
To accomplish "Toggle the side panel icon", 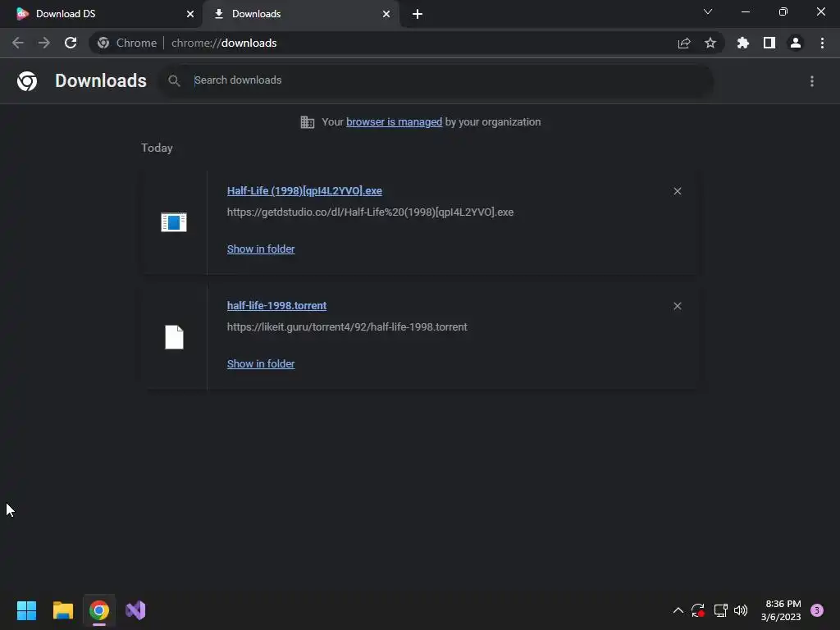I will pyautogui.click(x=769, y=43).
